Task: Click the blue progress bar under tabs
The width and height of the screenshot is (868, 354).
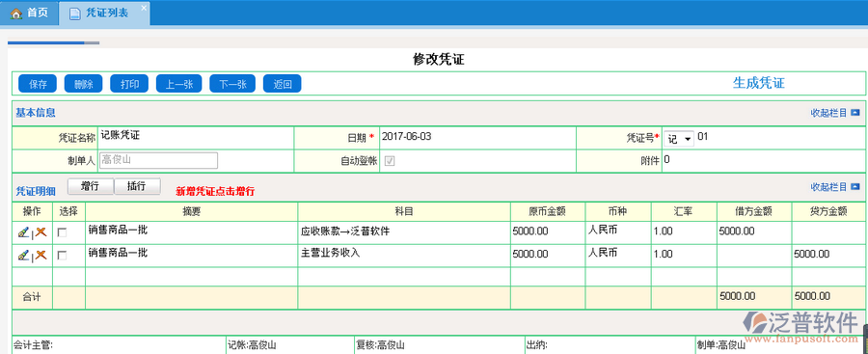Action: 46,42
